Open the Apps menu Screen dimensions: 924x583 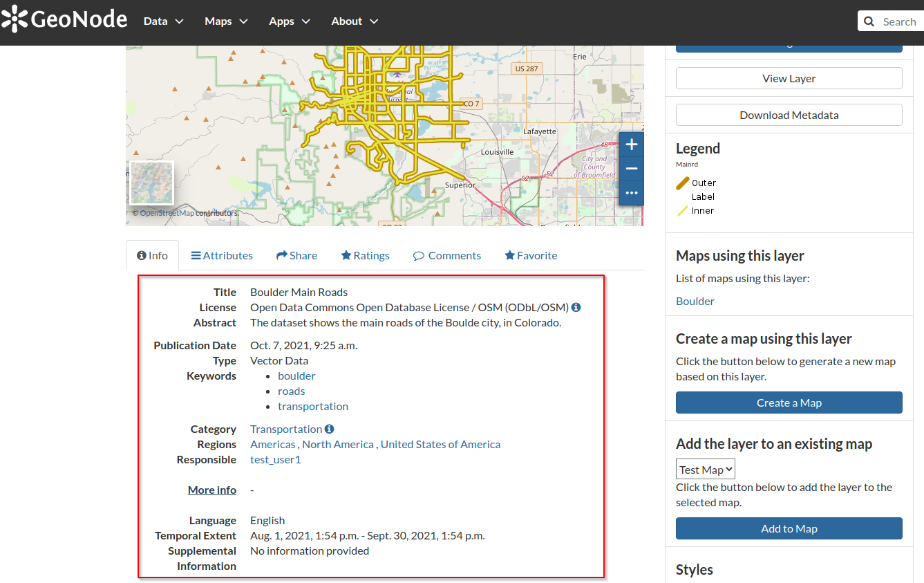tap(290, 21)
